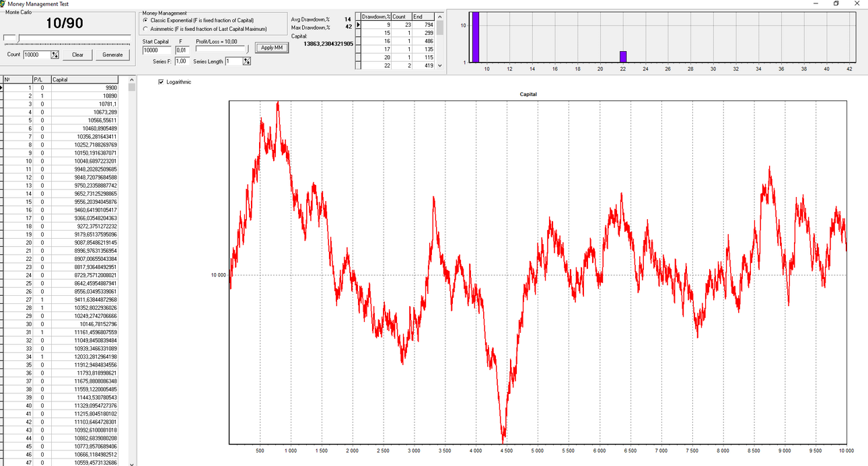
Task: Close the Money Management Test window
Action: pyautogui.click(x=857, y=3)
